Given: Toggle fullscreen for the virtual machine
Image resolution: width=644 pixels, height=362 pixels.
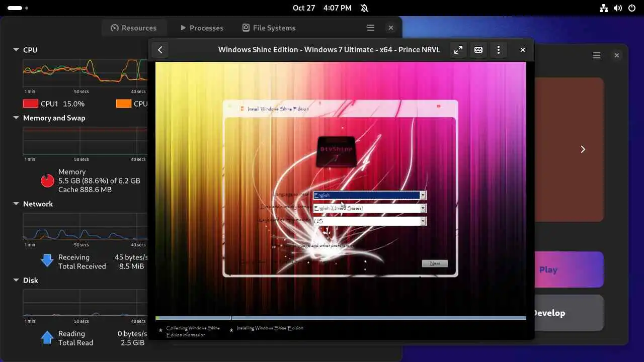Looking at the screenshot, I should (x=458, y=50).
